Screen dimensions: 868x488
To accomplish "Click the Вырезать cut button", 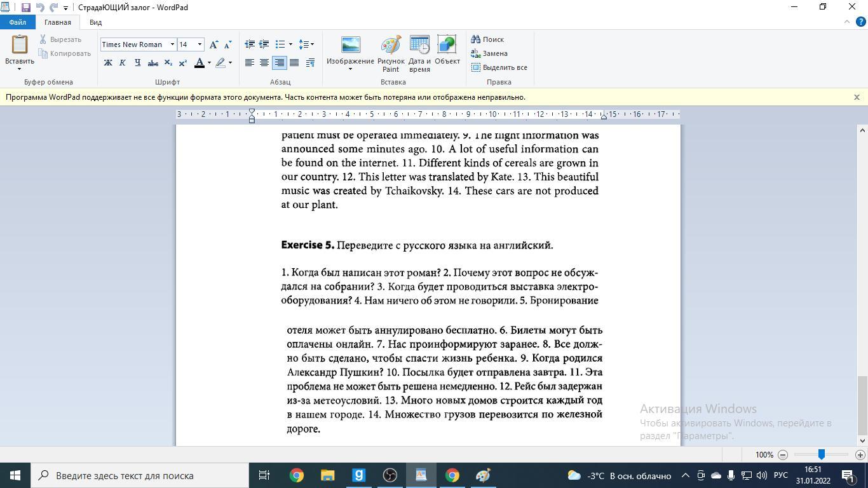I will pos(60,39).
